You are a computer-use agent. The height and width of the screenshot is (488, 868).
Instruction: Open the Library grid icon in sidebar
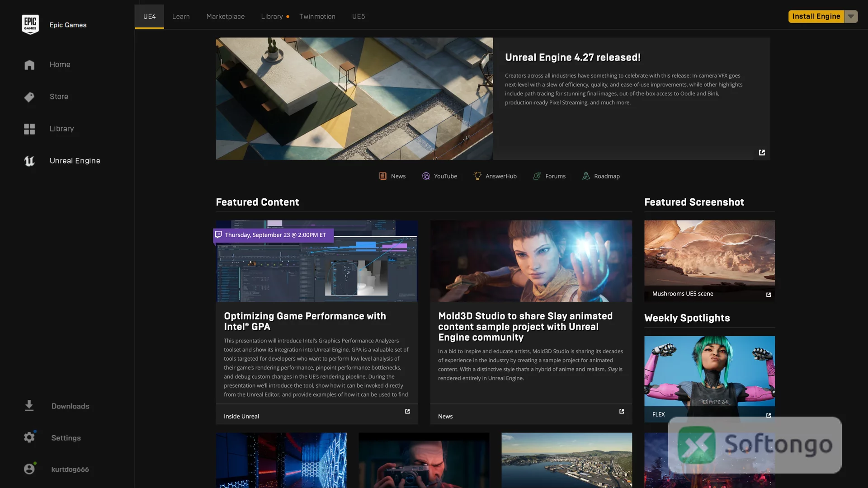coord(29,129)
